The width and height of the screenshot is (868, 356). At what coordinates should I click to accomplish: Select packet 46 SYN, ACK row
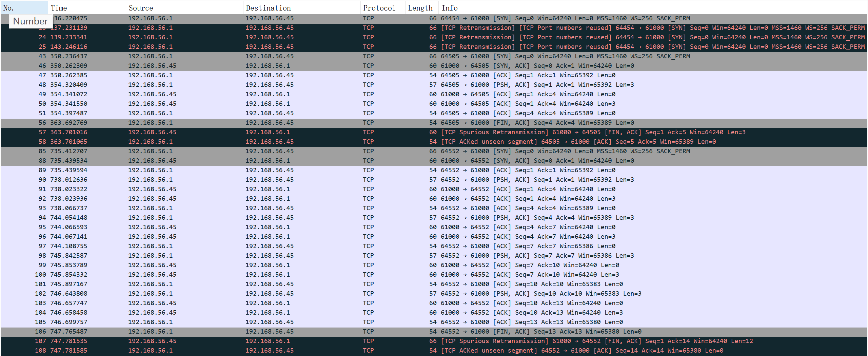434,66
